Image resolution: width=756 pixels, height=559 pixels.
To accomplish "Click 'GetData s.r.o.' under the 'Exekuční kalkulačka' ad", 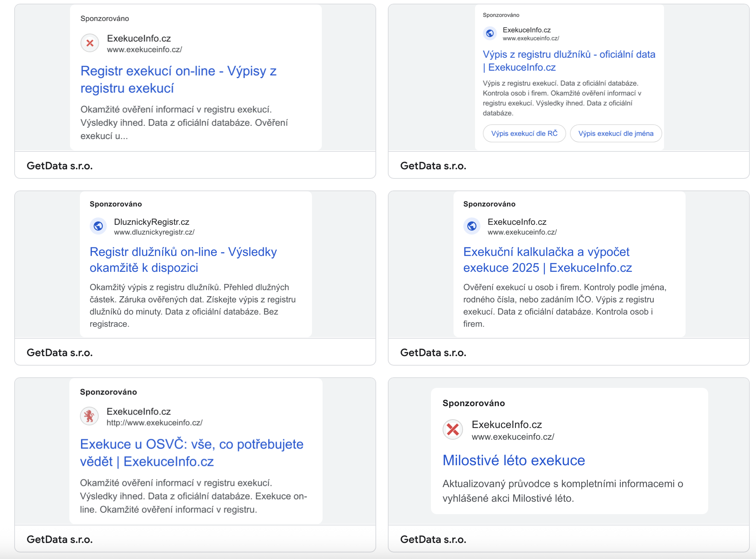I will point(433,353).
